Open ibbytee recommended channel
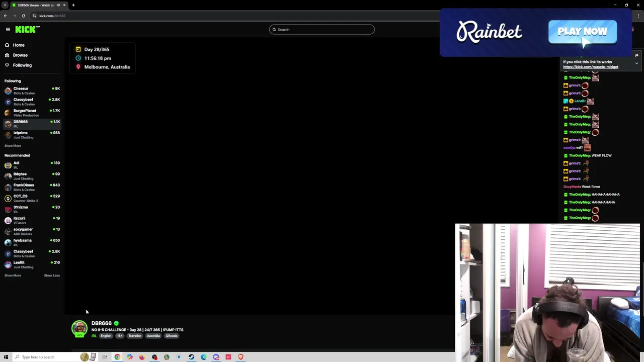Screen dimensions: 644x362 pos(32,176)
